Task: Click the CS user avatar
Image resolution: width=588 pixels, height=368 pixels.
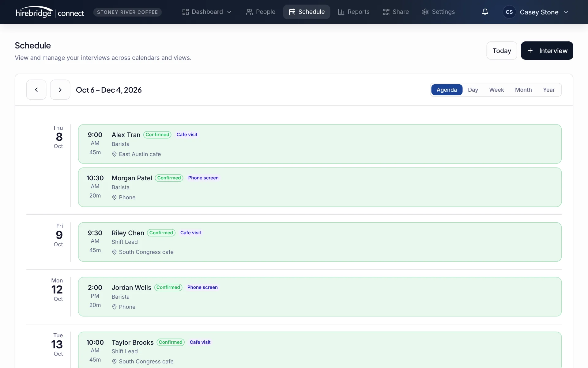Action: point(509,12)
